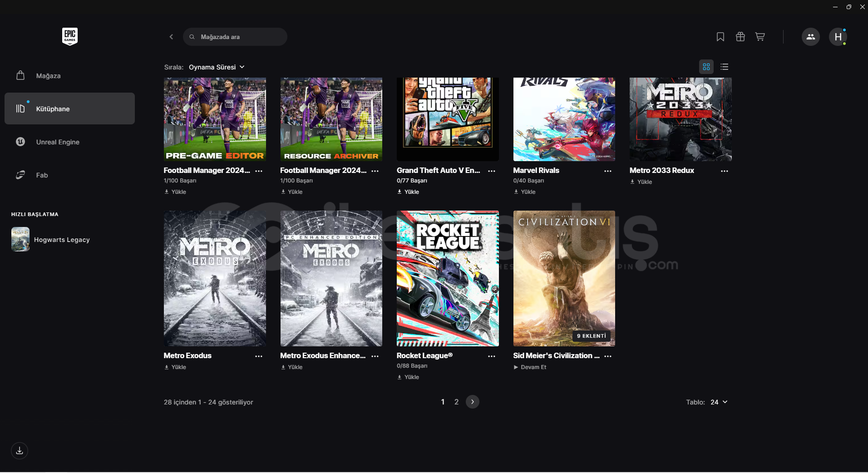Viewport: 868px width, 473px height.
Task: Select page 1 in pagination
Action: point(443,402)
